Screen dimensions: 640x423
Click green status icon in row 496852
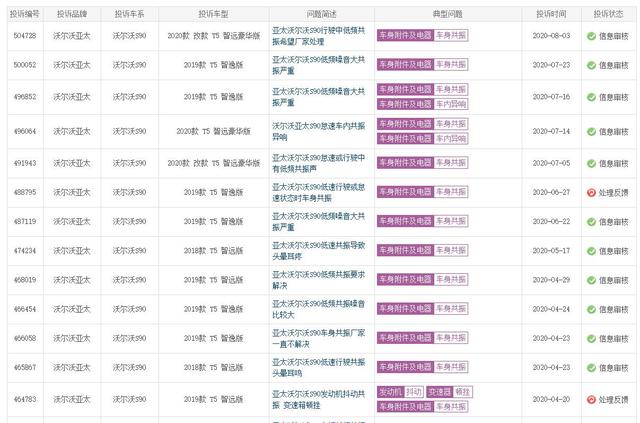click(x=591, y=97)
